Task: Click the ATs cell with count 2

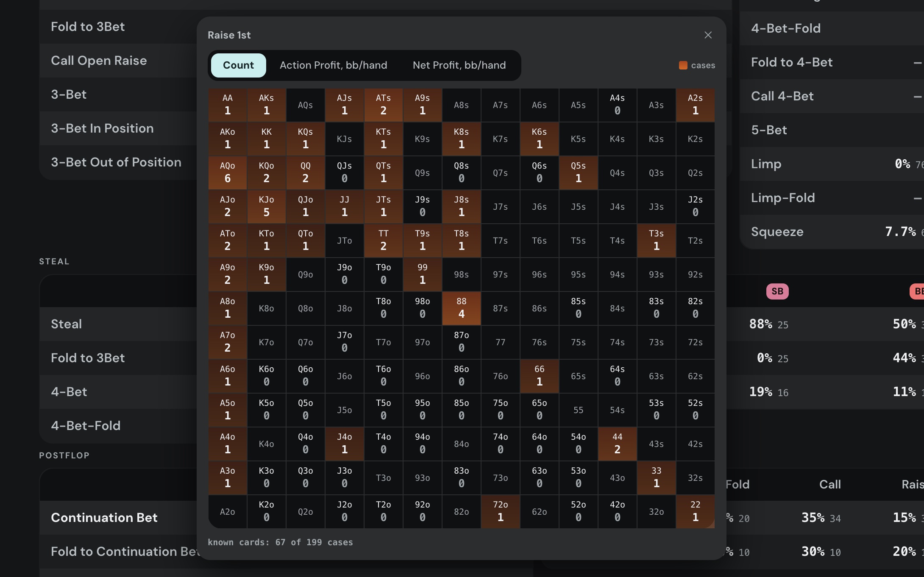Action: [384, 105]
